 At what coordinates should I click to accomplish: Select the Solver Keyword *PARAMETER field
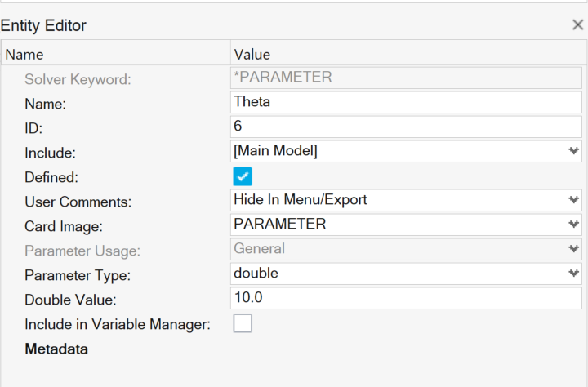coord(406,78)
